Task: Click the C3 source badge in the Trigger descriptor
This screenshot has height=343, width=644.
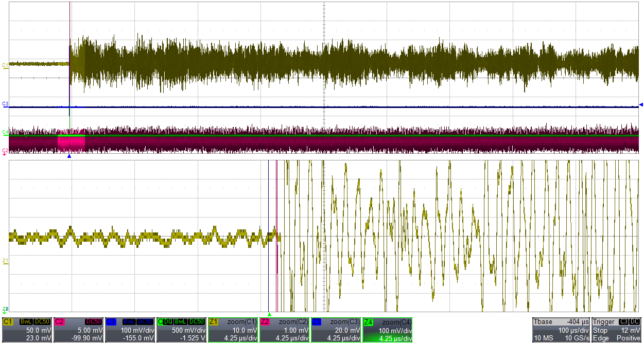Action: (624, 321)
